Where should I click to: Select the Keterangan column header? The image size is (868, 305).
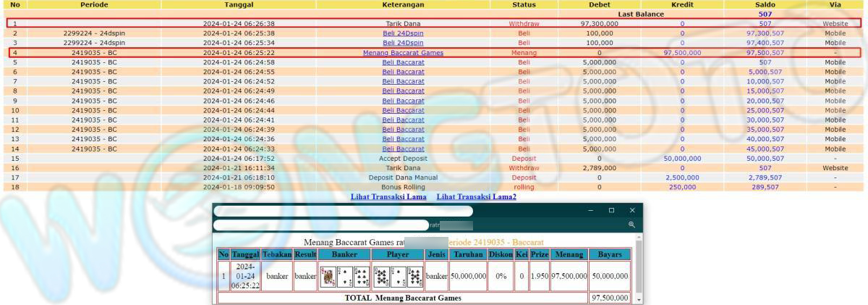(x=403, y=4)
